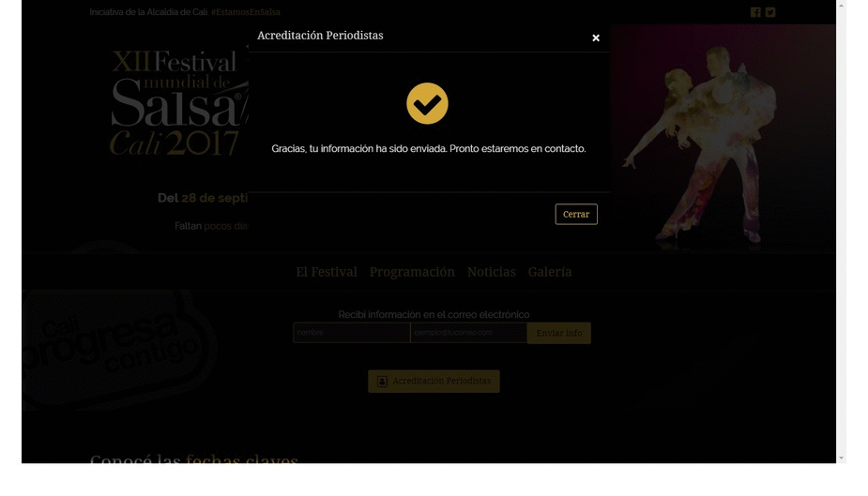Image resolution: width=868 pixels, height=496 pixels.
Task: Open the Acreditación Periodistas button
Action: click(x=434, y=381)
